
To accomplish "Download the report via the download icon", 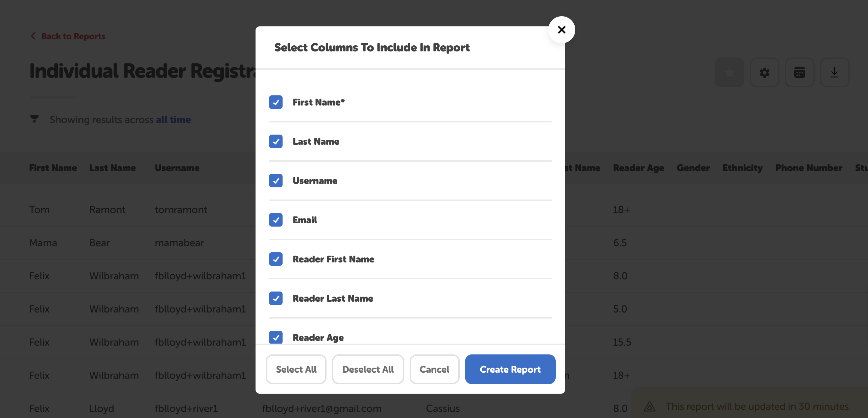I will pyautogui.click(x=835, y=72).
